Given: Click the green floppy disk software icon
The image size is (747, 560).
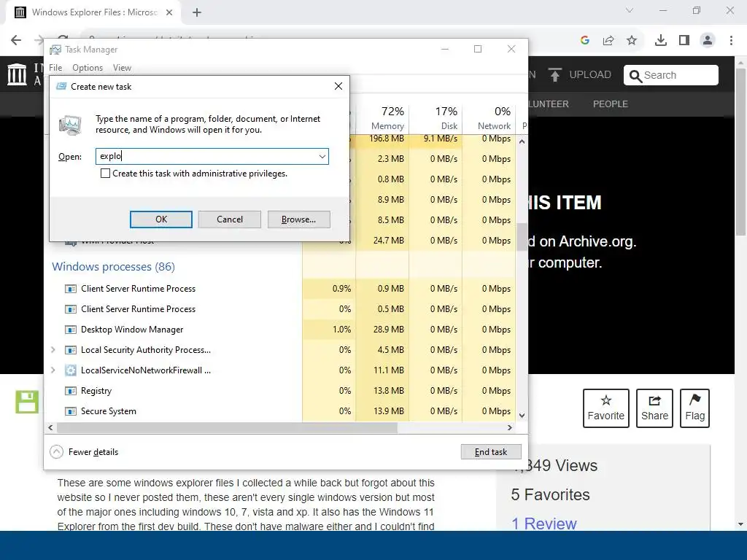Looking at the screenshot, I should click(x=27, y=402).
